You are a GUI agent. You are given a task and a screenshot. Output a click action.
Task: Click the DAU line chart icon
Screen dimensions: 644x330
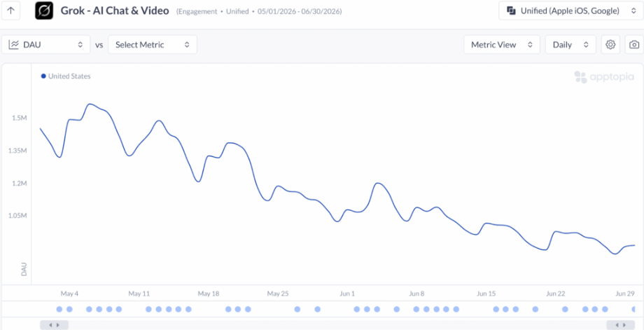[x=13, y=44]
